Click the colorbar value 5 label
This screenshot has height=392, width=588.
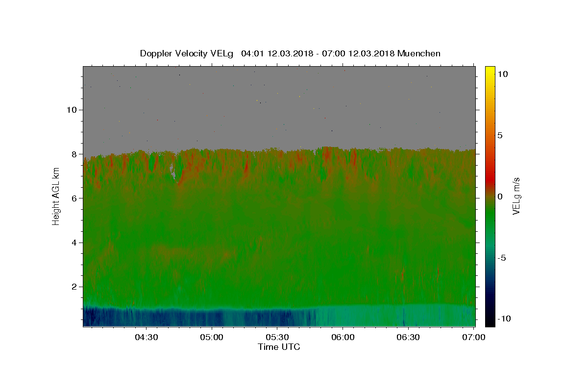click(x=500, y=135)
